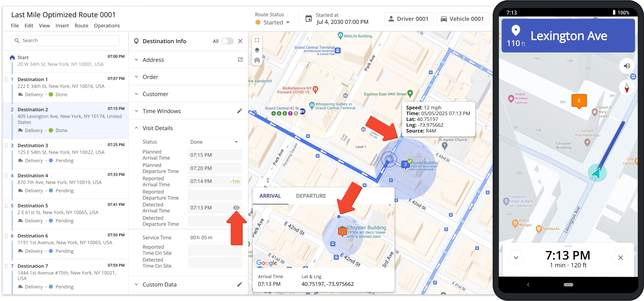Image resolution: width=644 pixels, height=301 pixels.
Task: Open the Operations menu
Action: 107,26
